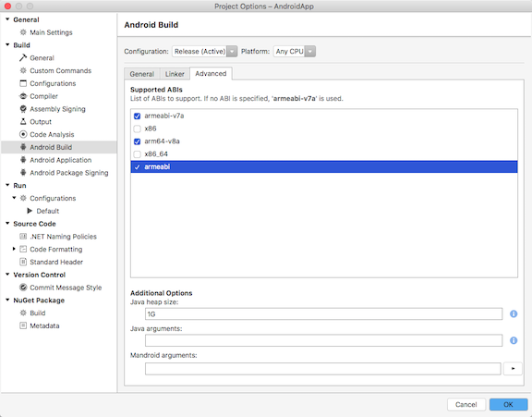Click the gear icon beside Run Configurations
The image size is (532, 417).
pos(23,198)
